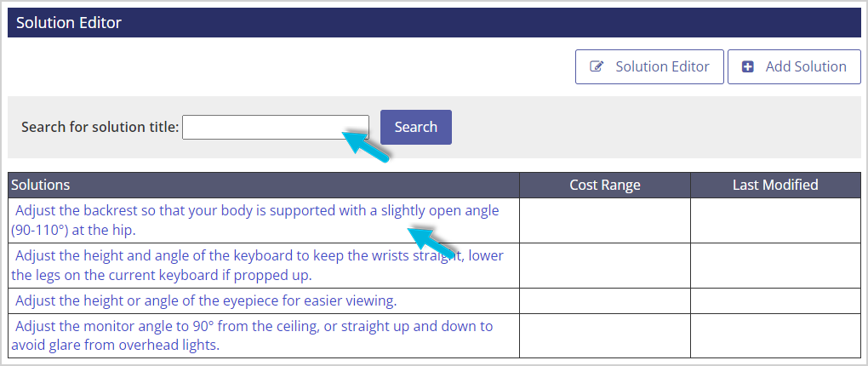Click the Last Modified column header
The width and height of the screenshot is (868, 366).
coord(775,185)
